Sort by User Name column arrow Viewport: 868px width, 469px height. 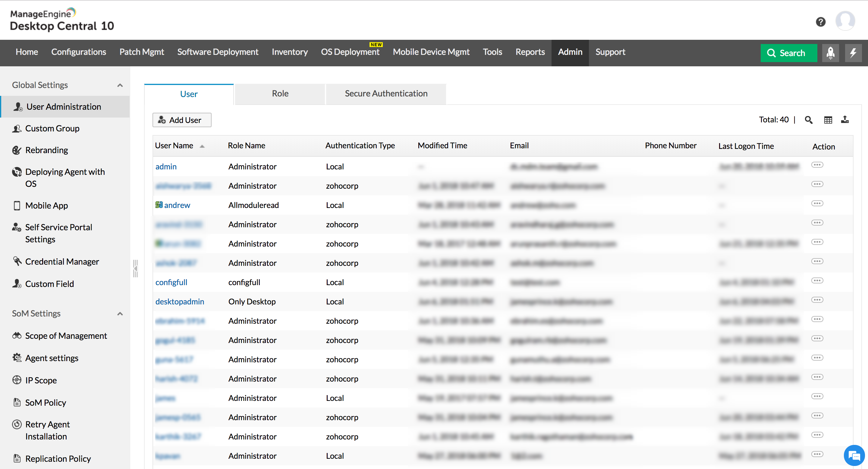click(202, 146)
